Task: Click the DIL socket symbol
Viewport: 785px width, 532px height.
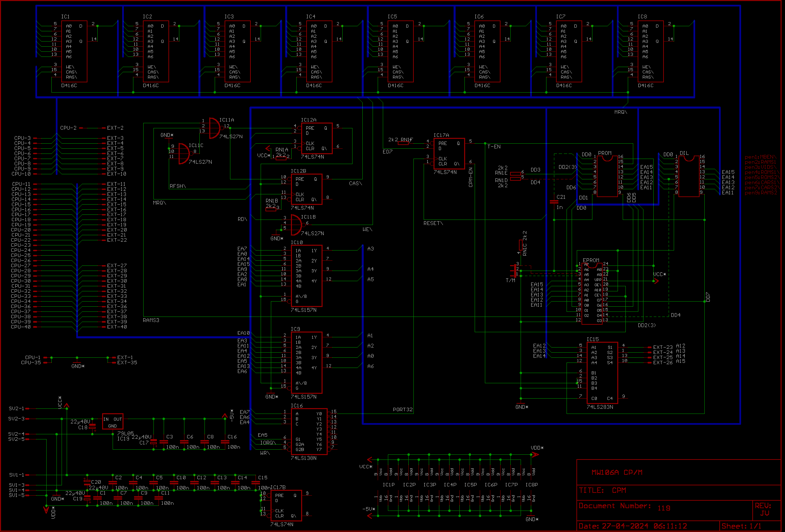Action: click(689, 176)
